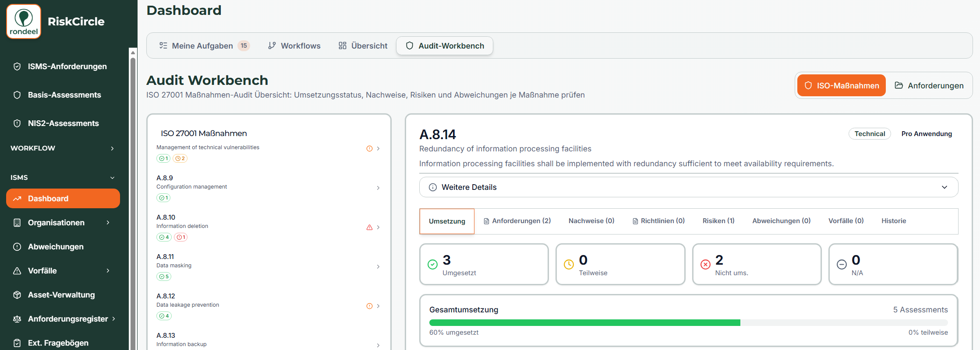Image resolution: width=980 pixels, height=350 pixels.
Task: Open A.8.9 Configuration management entry
Action: [x=268, y=188]
